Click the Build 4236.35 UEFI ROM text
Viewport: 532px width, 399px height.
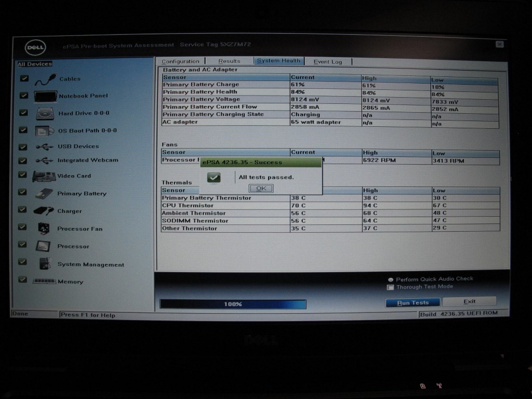click(459, 314)
